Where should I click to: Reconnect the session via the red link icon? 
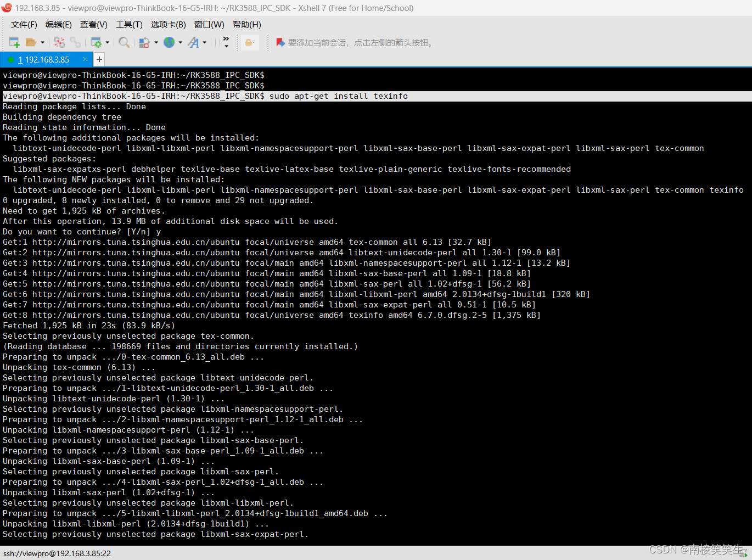pos(58,42)
